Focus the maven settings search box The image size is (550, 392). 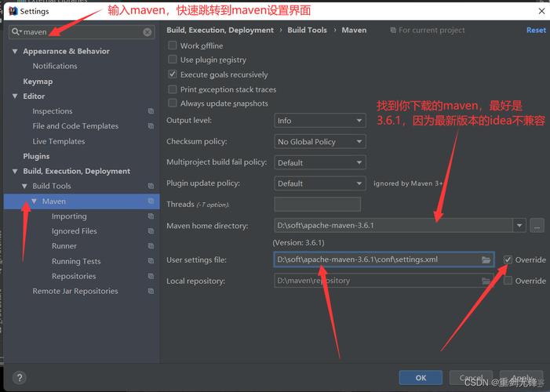click(82, 32)
